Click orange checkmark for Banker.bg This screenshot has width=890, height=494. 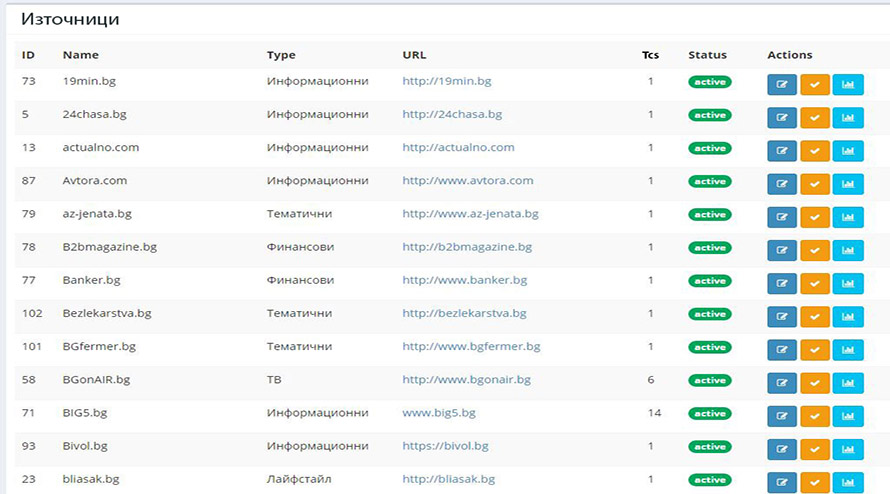click(815, 283)
